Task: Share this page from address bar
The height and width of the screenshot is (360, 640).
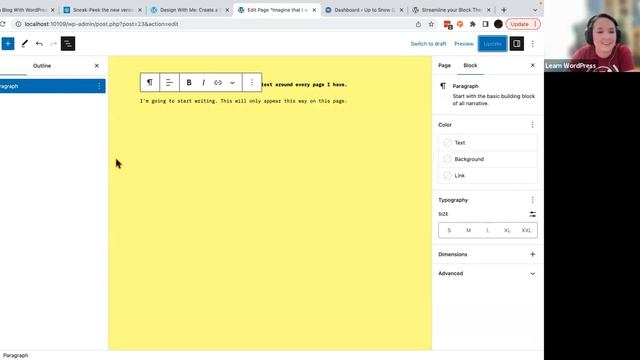Action: 418,24
